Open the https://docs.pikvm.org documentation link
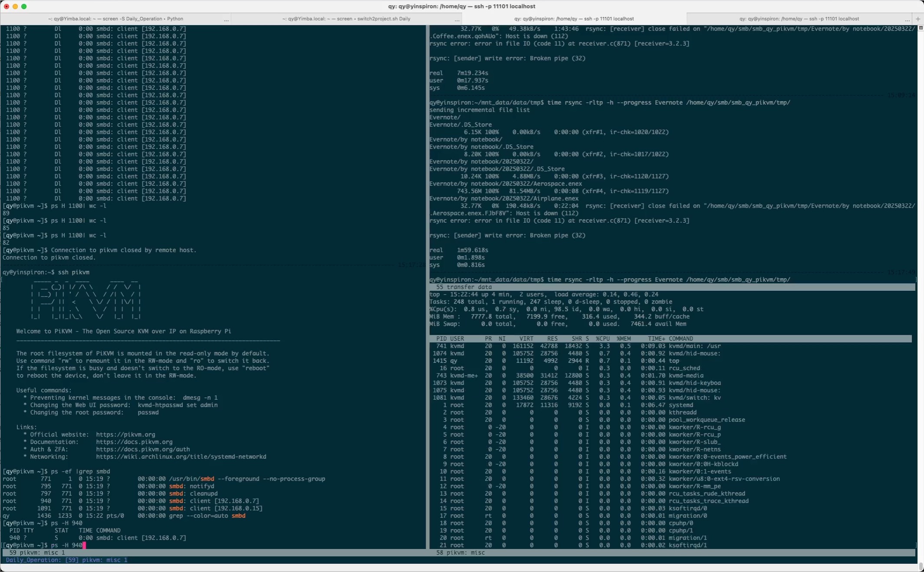Screen dimensions: 924x572 134,442
